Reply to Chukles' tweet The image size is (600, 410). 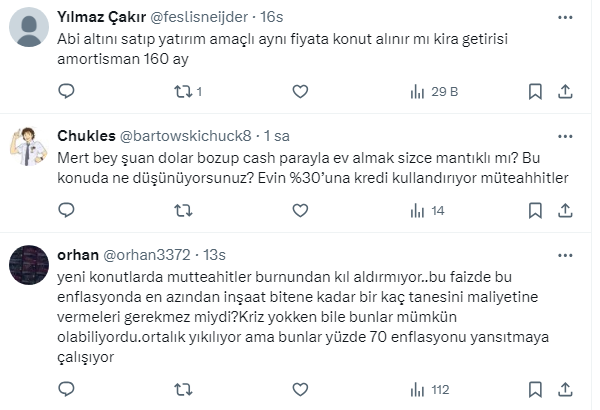(66, 210)
